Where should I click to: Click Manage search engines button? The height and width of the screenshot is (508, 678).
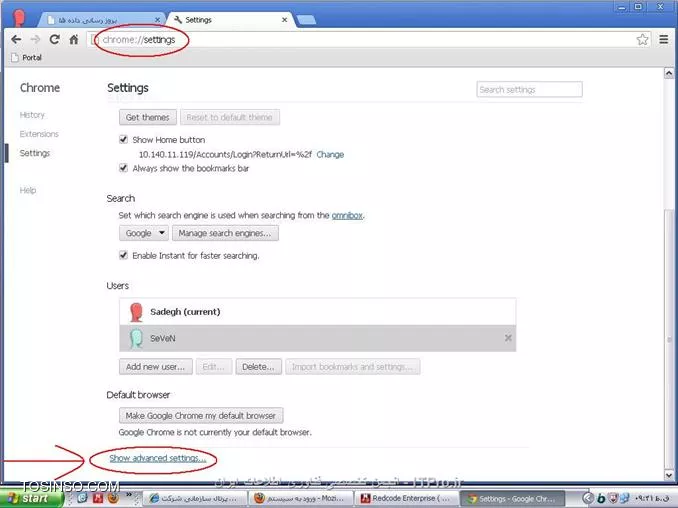(x=225, y=233)
